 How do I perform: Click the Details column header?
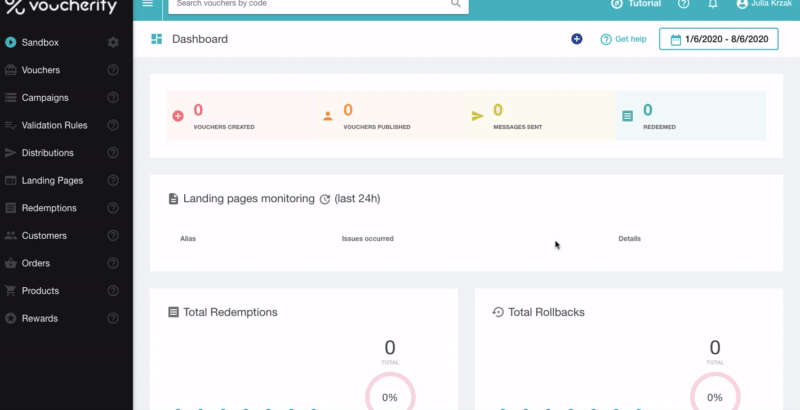pyautogui.click(x=630, y=239)
